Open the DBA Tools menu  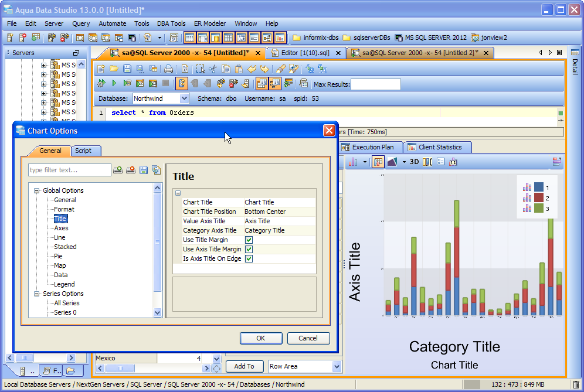coord(171,23)
